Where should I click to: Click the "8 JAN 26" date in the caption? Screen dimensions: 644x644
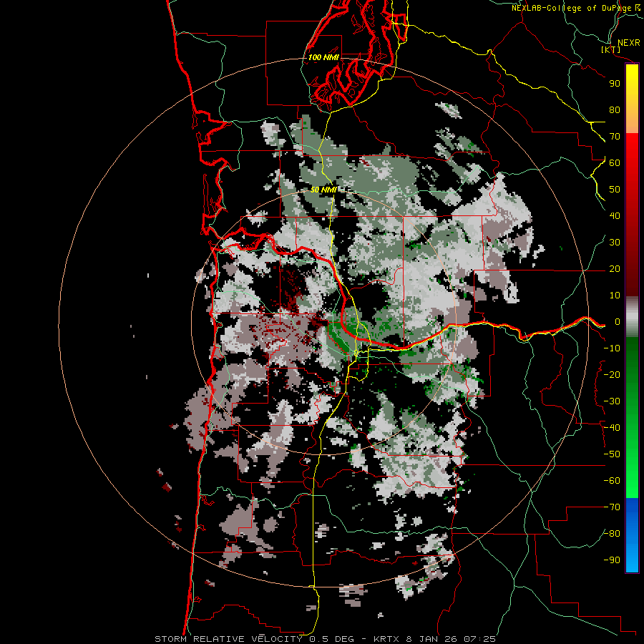pyautogui.click(x=432, y=639)
